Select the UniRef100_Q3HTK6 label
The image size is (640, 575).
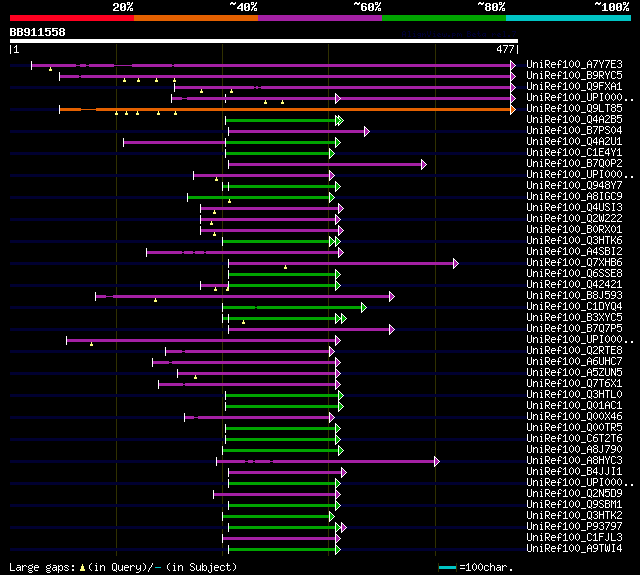point(574,241)
